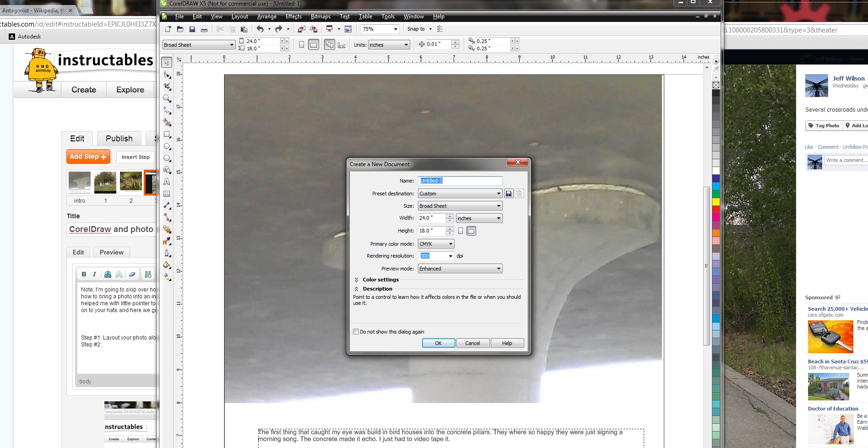This screenshot has height=448, width=868.
Task: Open the Arrange menu
Action: click(267, 16)
